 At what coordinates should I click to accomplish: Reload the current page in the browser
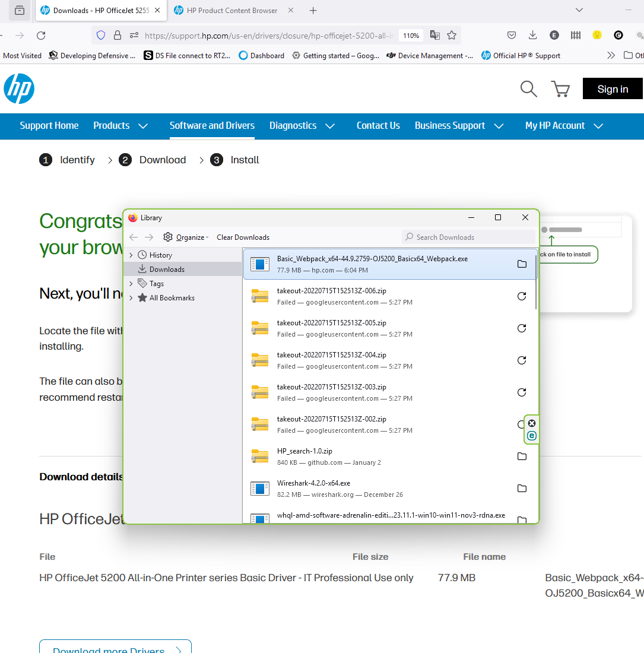click(x=41, y=36)
